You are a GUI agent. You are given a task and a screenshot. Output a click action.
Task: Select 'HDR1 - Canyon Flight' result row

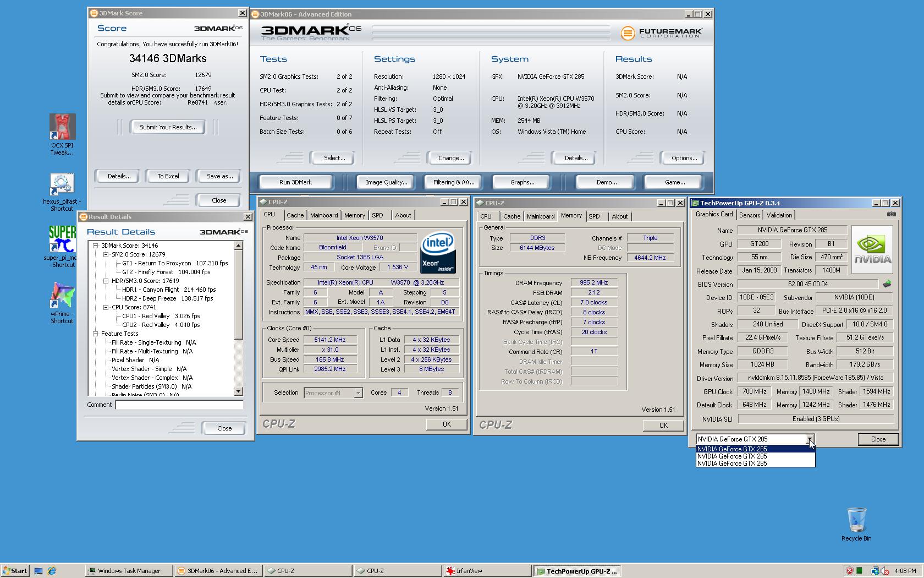tap(169, 290)
